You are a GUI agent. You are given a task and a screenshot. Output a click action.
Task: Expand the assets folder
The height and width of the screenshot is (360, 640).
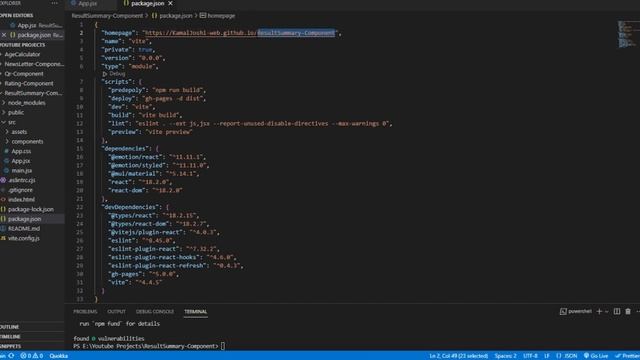(x=19, y=132)
